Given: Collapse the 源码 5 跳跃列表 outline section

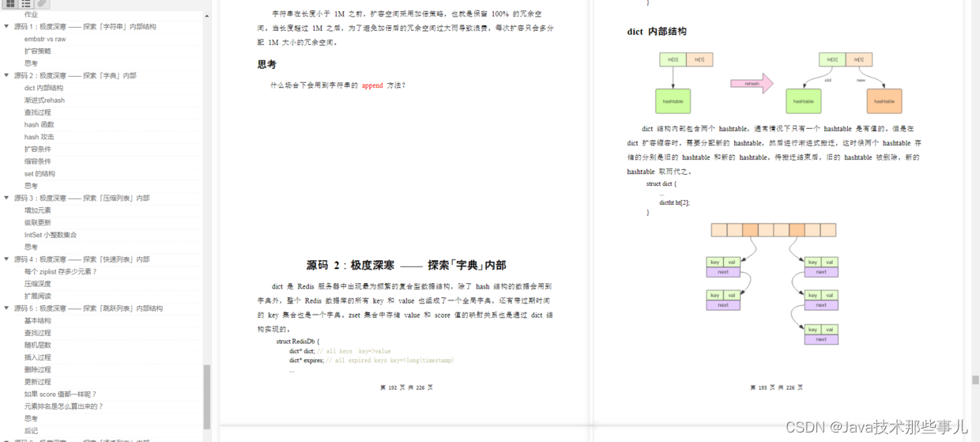Looking at the screenshot, I should tap(6, 308).
